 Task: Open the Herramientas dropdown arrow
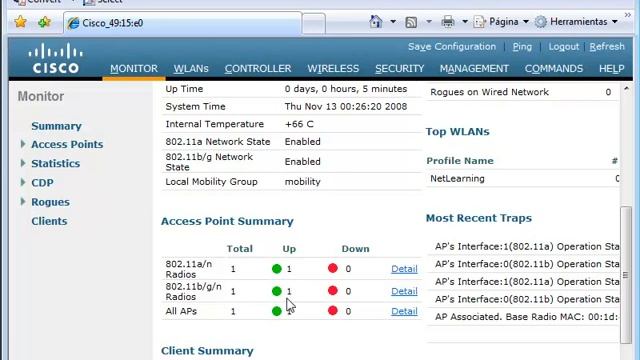(615, 22)
